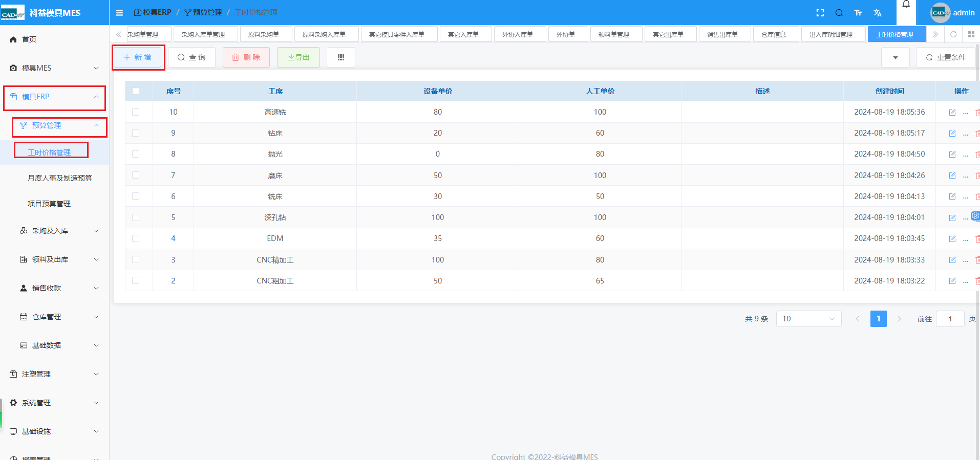Change font size icon in header
This screenshot has width=980, height=460.
tap(858, 13)
